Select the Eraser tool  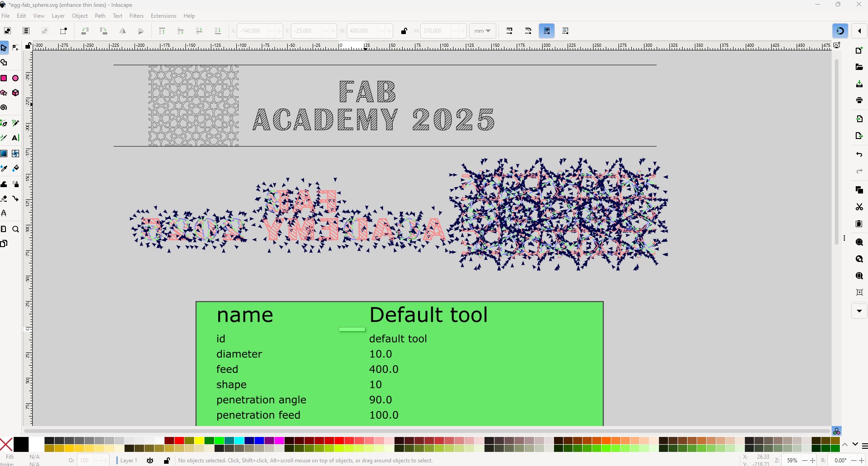point(4,198)
